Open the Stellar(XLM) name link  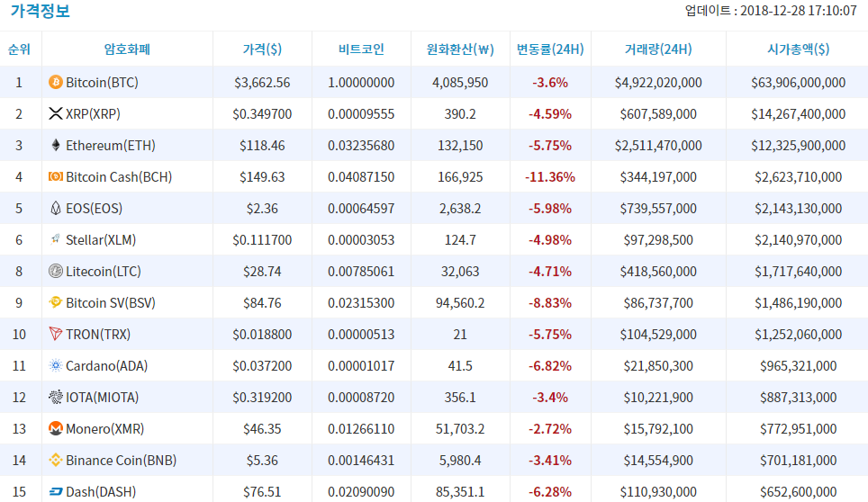(101, 240)
